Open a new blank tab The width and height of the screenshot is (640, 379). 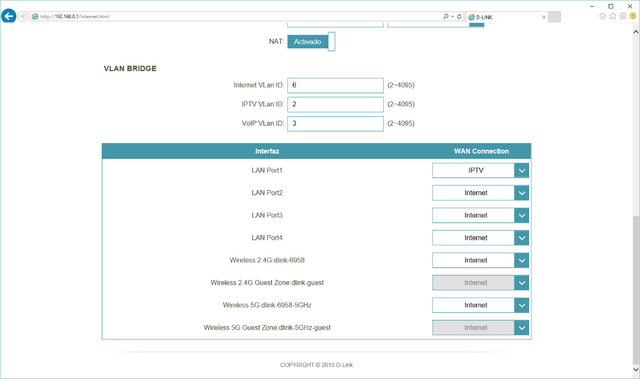[x=554, y=17]
